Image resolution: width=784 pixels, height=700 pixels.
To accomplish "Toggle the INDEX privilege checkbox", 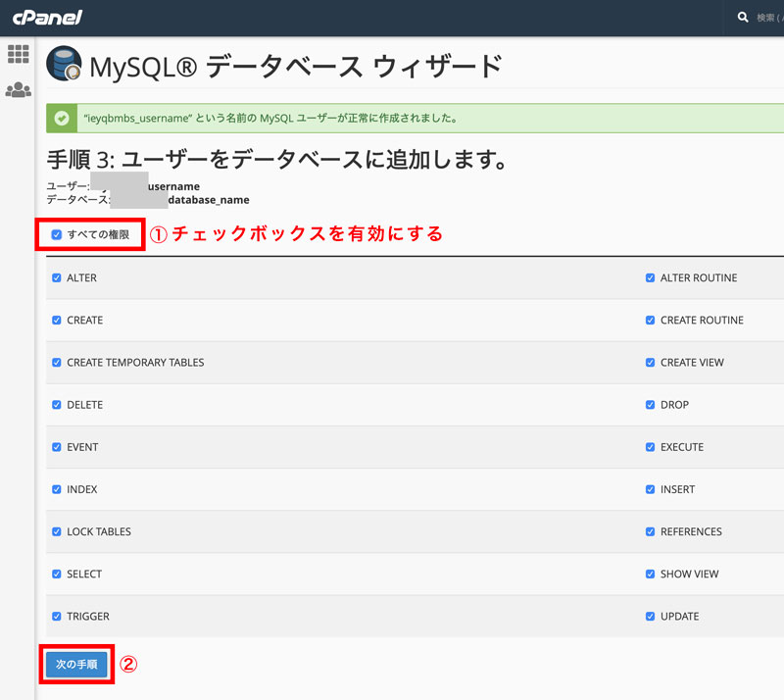I will point(57,489).
